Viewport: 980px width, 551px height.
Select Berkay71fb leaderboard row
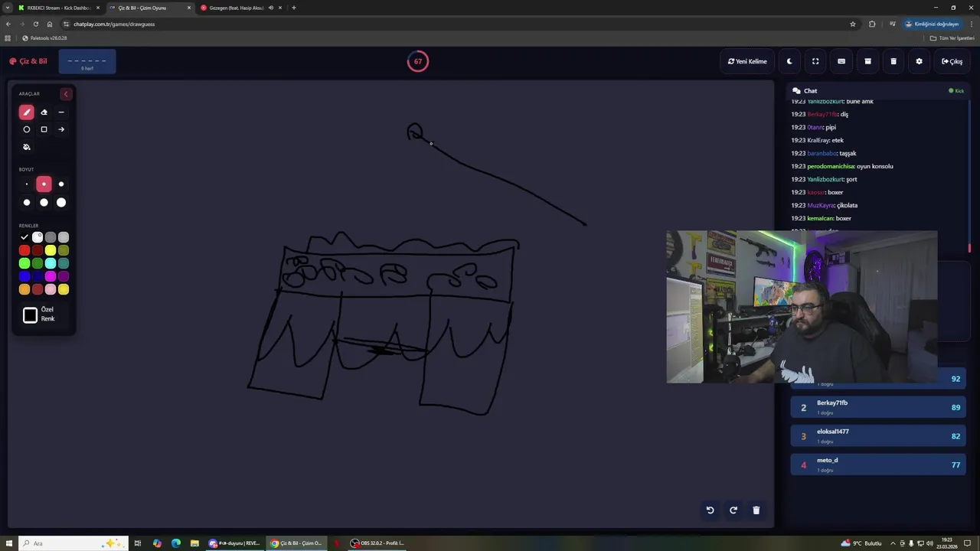878,407
